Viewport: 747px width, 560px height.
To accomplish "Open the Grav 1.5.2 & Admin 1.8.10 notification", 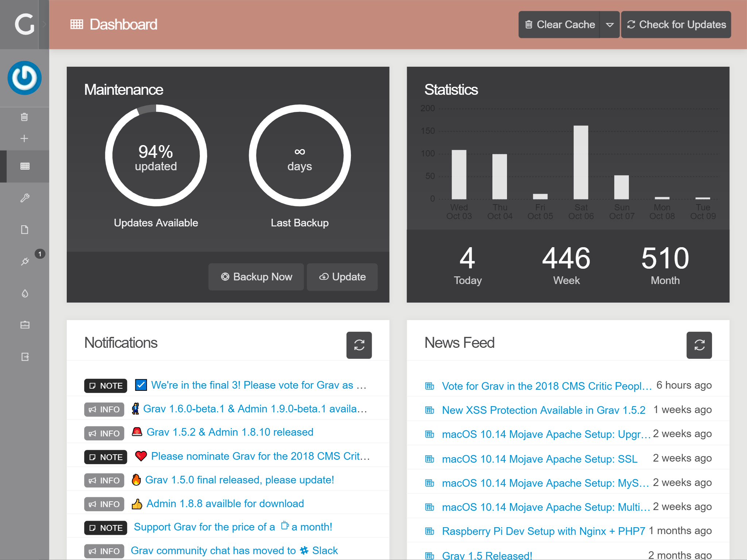I will click(x=230, y=432).
